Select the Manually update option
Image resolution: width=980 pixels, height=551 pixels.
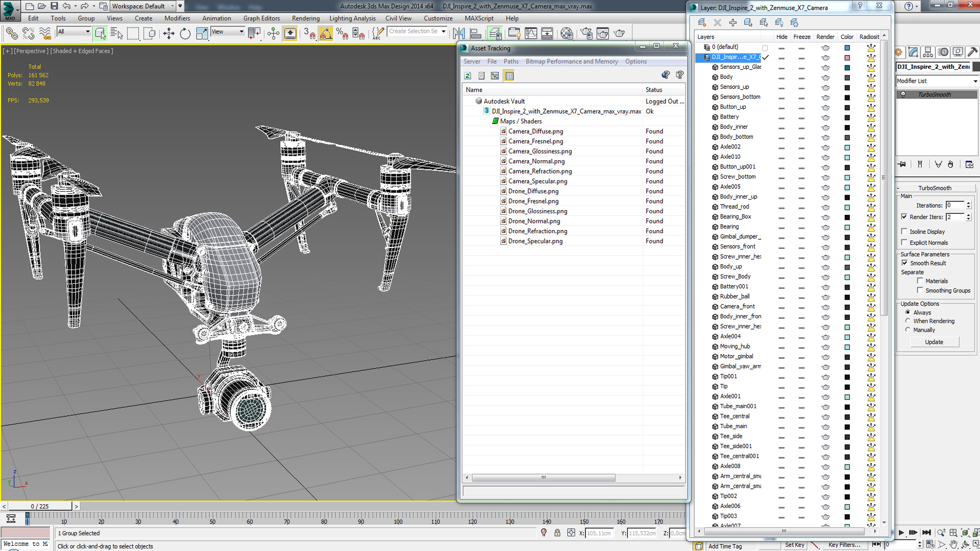point(908,330)
